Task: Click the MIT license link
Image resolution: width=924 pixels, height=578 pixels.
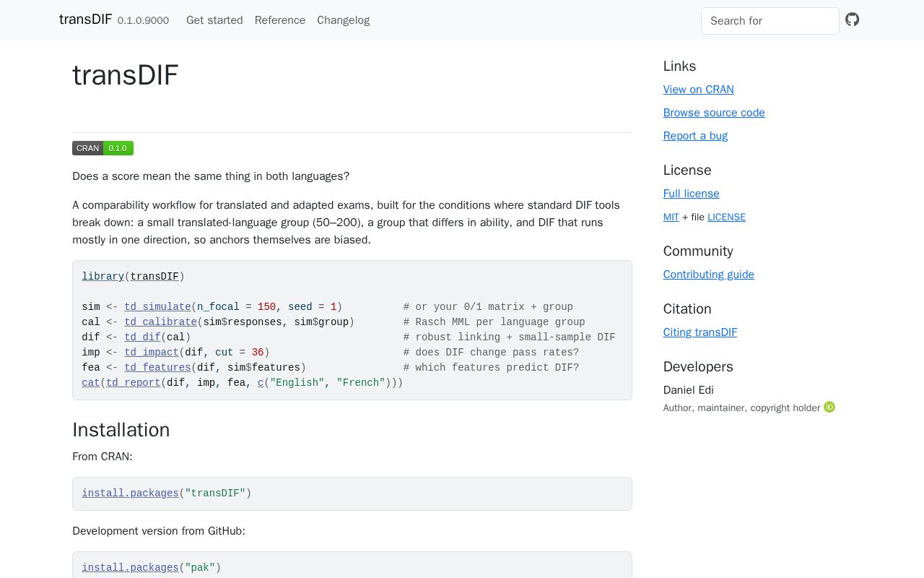Action: click(671, 217)
